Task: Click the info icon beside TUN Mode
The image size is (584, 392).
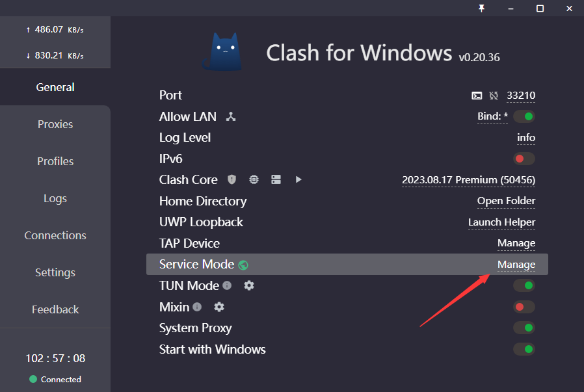Action: pos(227,285)
